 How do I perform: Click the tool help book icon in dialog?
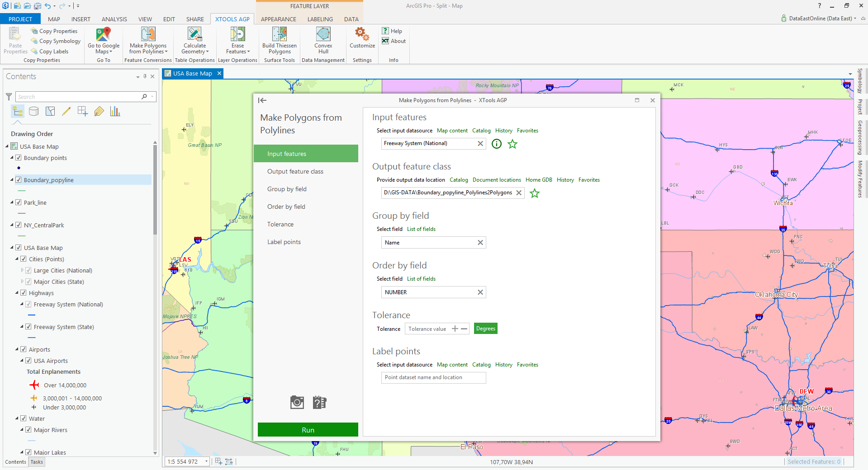tap(319, 402)
